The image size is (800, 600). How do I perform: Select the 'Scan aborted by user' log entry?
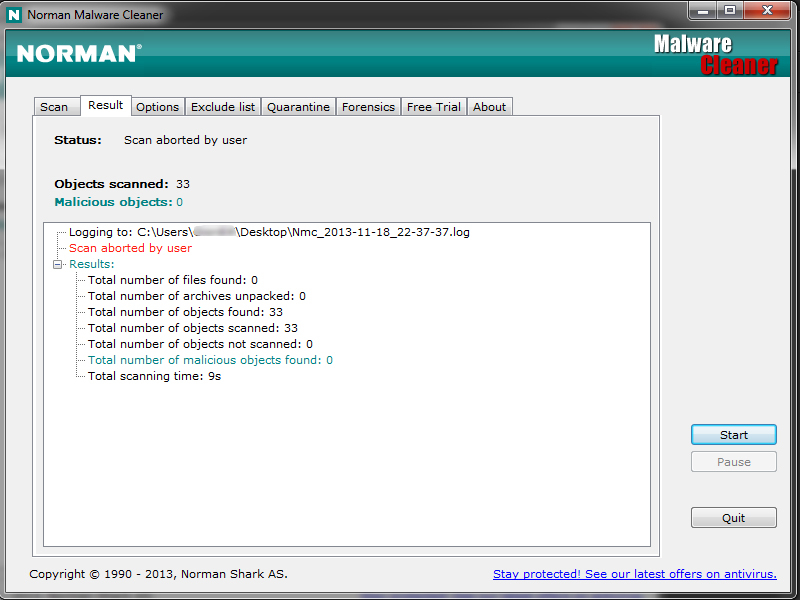pos(130,248)
